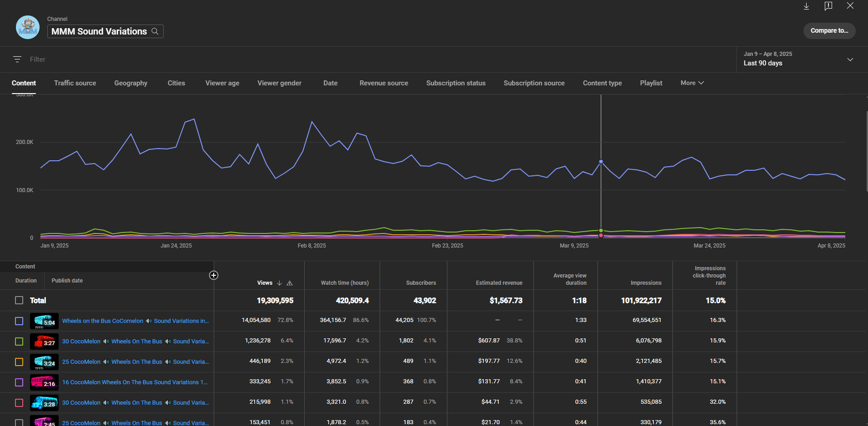Toggle the orange 3:24 video checkbox
The width and height of the screenshot is (868, 426).
[x=19, y=362]
